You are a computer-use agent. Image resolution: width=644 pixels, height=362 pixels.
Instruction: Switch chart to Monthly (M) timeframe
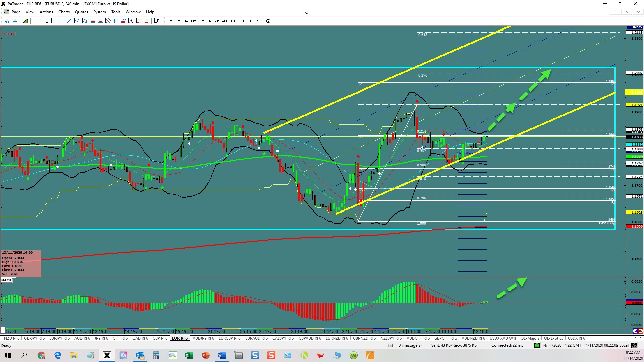tap(258, 21)
